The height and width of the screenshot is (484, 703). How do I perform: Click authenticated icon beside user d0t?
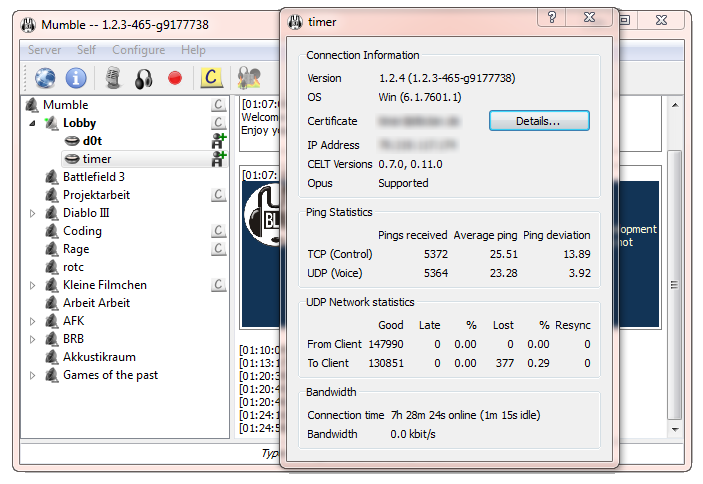pyautogui.click(x=219, y=141)
